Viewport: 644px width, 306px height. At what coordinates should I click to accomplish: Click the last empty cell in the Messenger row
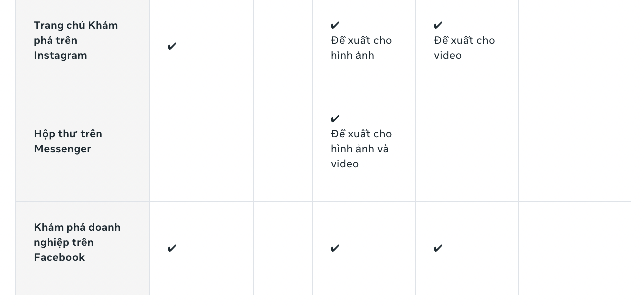pyautogui.click(x=602, y=147)
